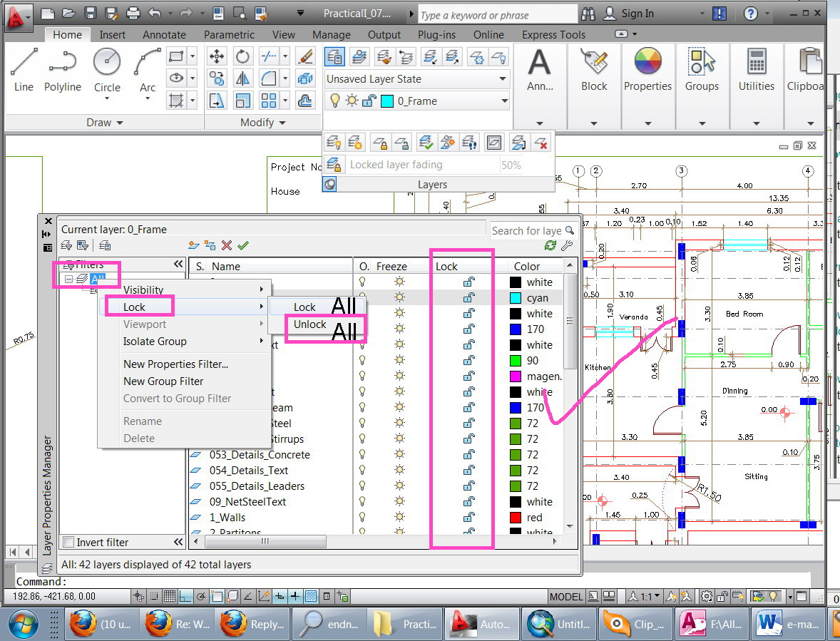The height and width of the screenshot is (641, 840).
Task: Click the delete layer red X icon
Action: (x=227, y=245)
